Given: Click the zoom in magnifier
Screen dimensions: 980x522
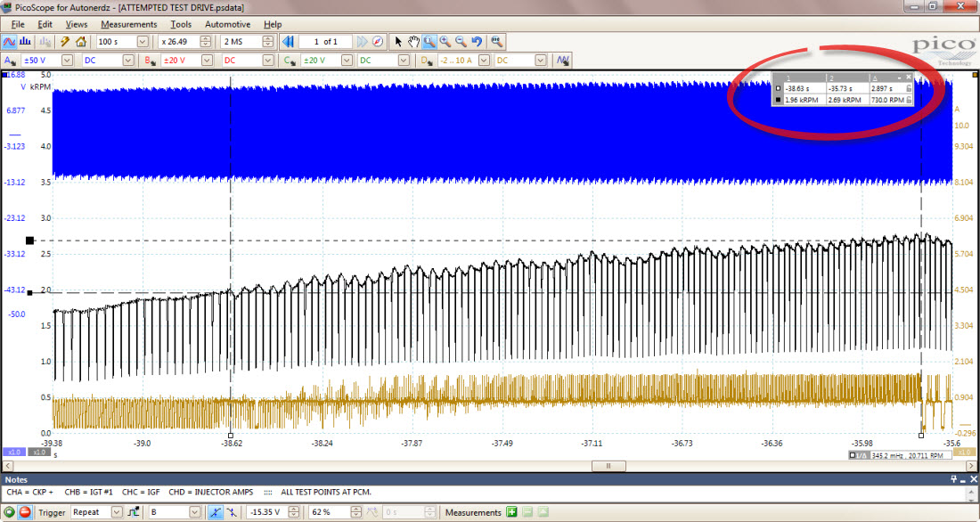Looking at the screenshot, I should 445,42.
